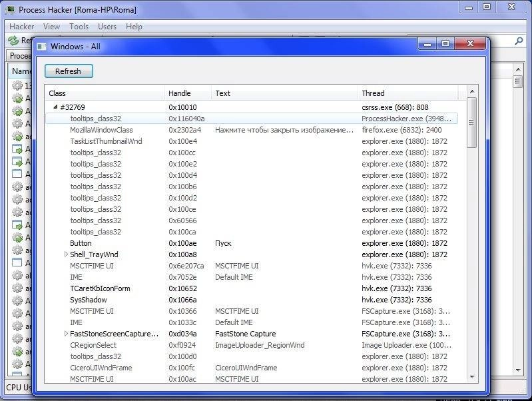Select tooltips_class32 row with handle 0x116040a

point(252,119)
